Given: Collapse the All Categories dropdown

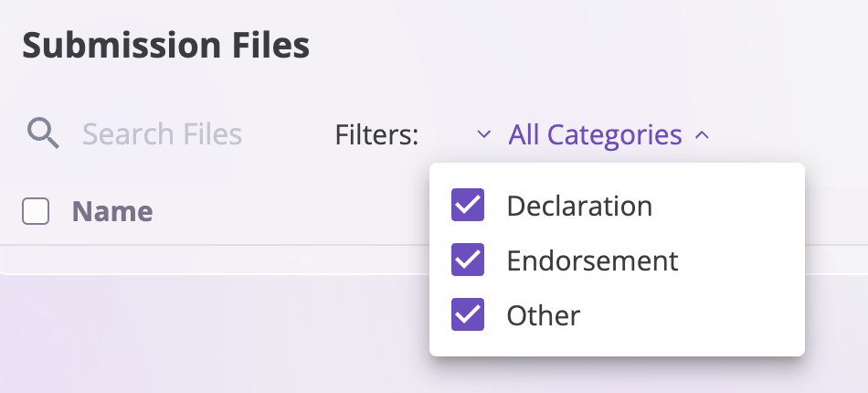Looking at the screenshot, I should point(609,134).
